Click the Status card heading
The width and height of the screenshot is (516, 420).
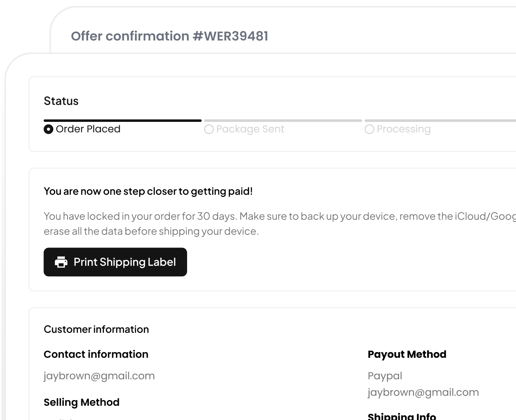click(x=61, y=101)
